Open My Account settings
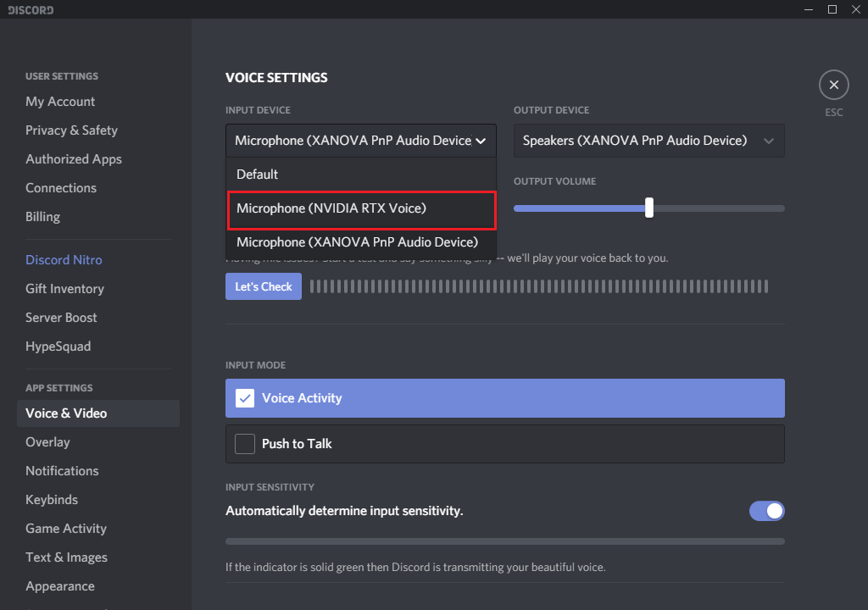This screenshot has height=610, width=868. (x=60, y=102)
